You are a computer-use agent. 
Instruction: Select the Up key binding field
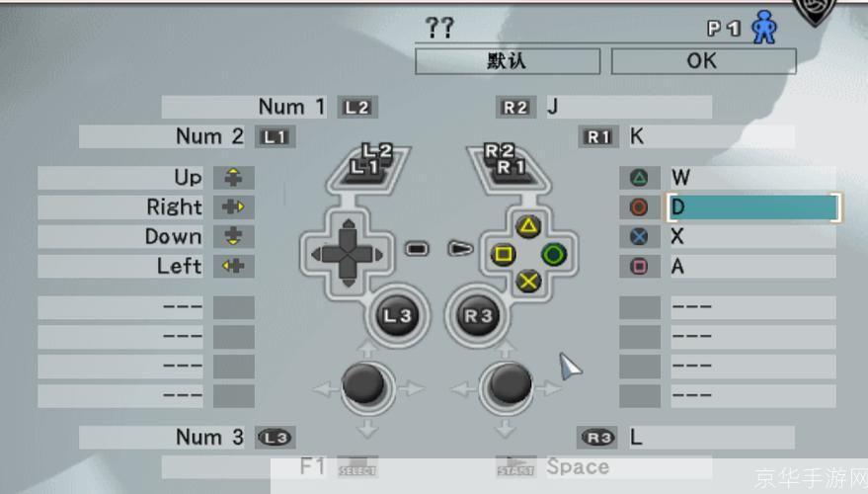tap(120, 177)
